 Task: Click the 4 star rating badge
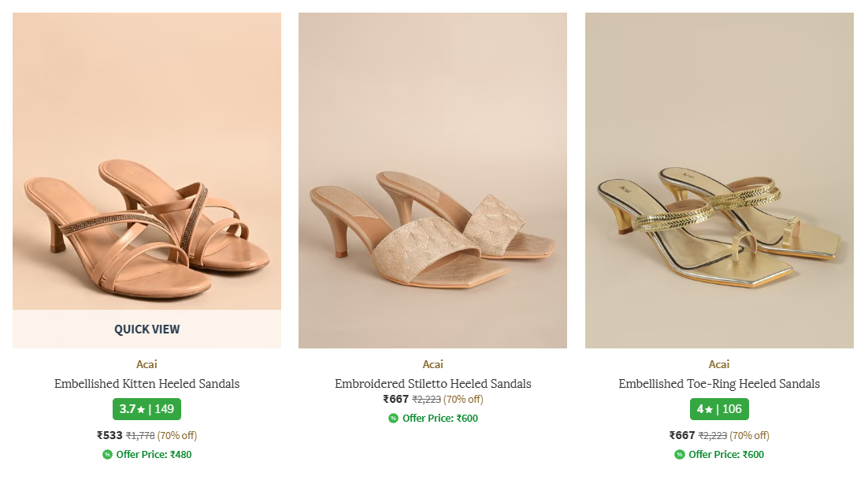719,409
